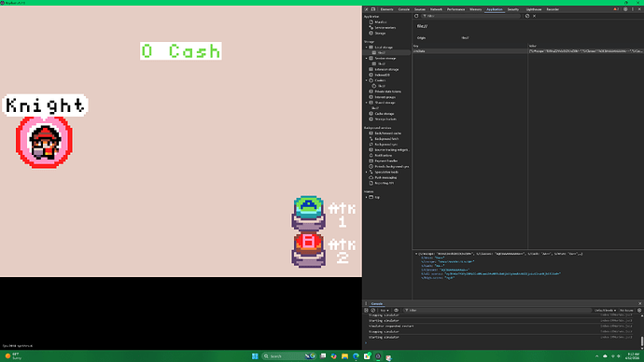
Task: Open Payment handler item
Action: (385, 160)
